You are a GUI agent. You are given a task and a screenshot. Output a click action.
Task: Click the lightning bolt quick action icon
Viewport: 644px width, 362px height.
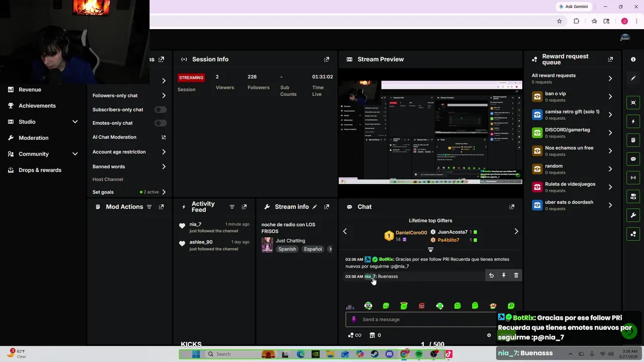coord(633,121)
